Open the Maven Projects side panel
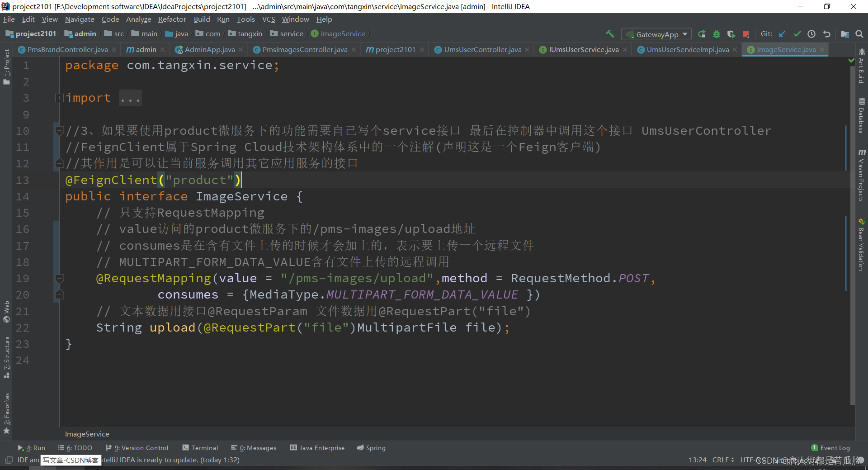Viewport: 868px width, 470px height. tap(862, 175)
